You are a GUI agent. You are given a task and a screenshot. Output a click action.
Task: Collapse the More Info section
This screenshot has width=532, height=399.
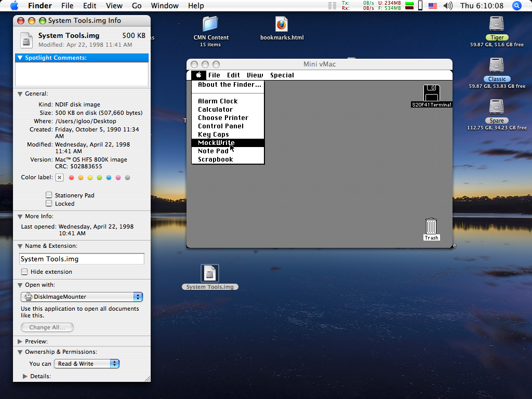point(20,217)
